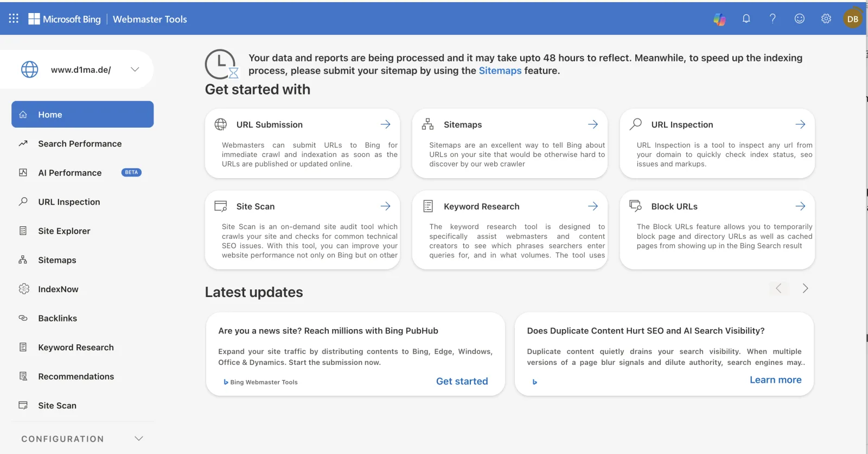The width and height of the screenshot is (868, 454).
Task: Click the 'Latest updates' heading
Action: tap(254, 292)
